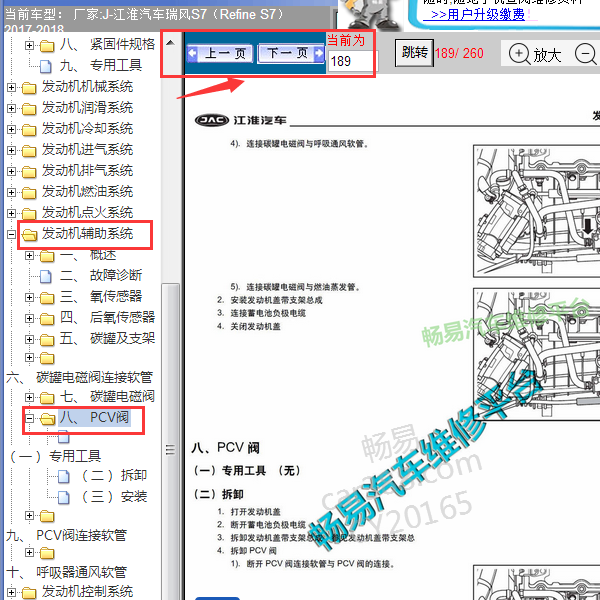The width and height of the screenshot is (600, 600).
Task: Click the 八、PCV 阀 heading in the document
Action: (226, 448)
